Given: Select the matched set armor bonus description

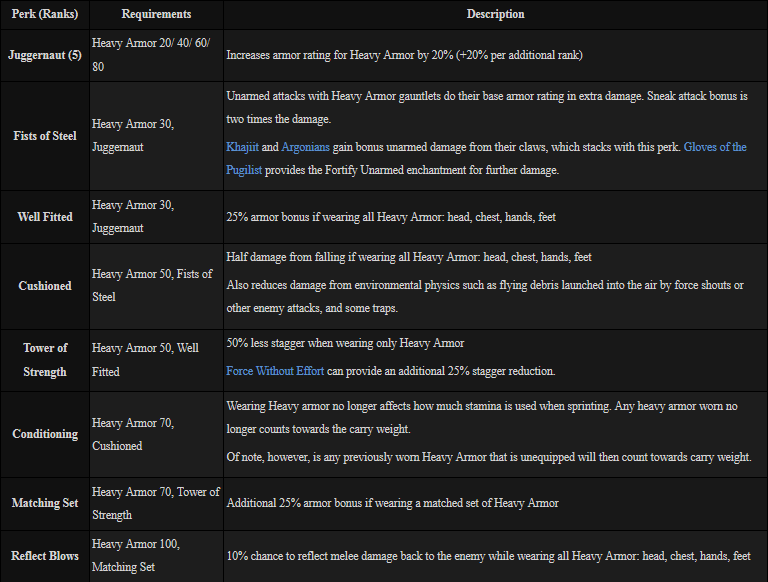Looking at the screenshot, I should point(392,503).
